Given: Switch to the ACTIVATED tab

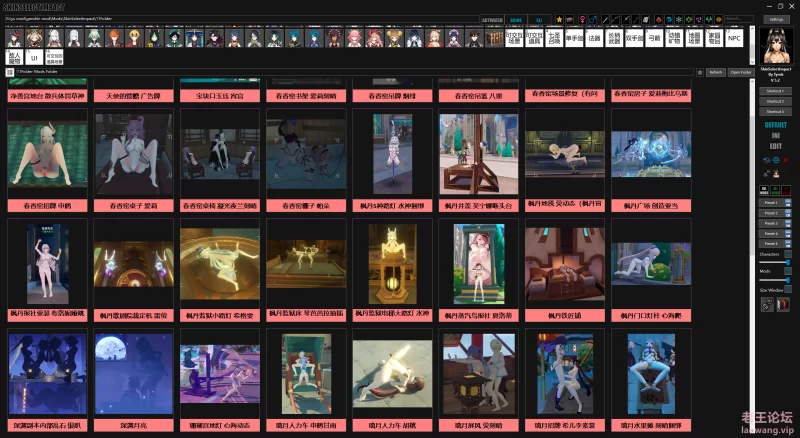Looking at the screenshot, I should tap(492, 20).
